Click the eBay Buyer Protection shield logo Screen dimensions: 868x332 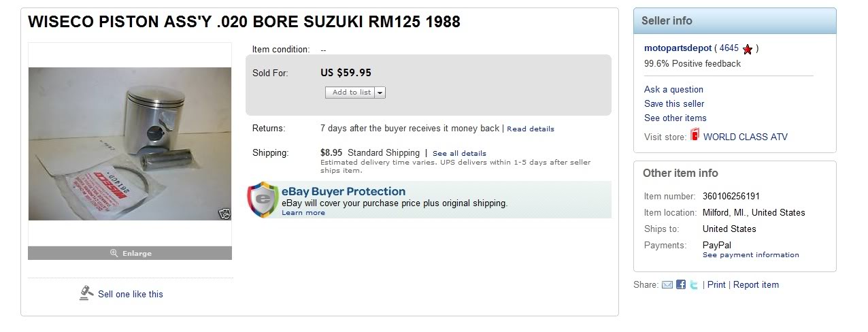pyautogui.click(x=262, y=199)
